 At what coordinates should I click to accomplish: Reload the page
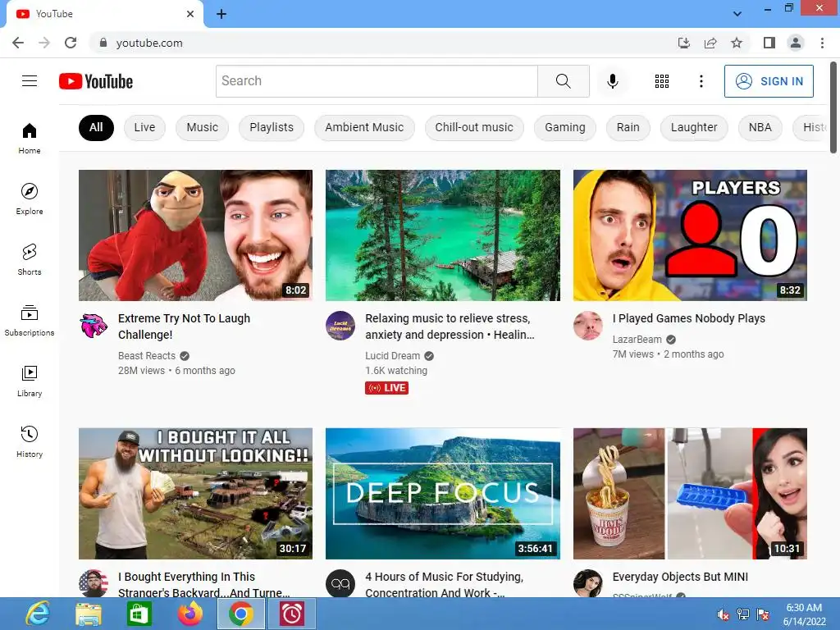coord(71,43)
